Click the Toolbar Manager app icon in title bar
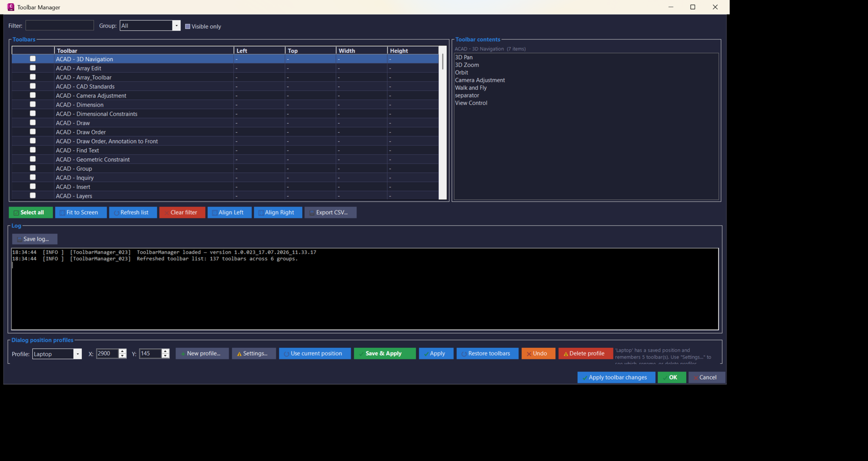 click(x=10, y=7)
